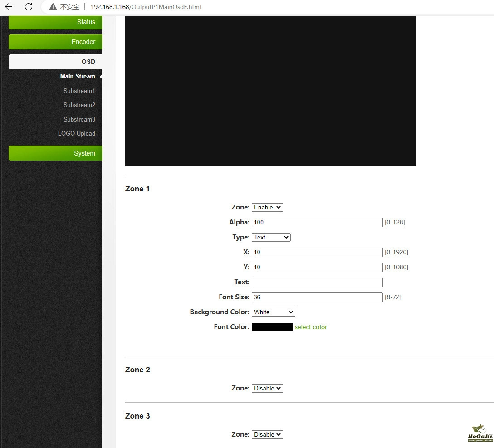Viewport: 494px width, 448px height.
Task: Open the Zone 1 Type dropdown
Action: 271,237
